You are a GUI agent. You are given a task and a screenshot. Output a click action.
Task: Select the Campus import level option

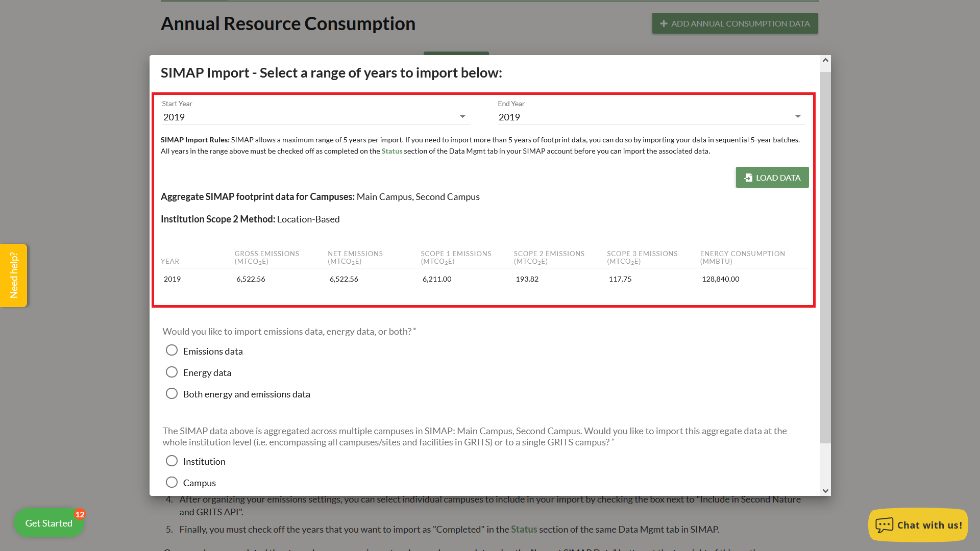coord(171,482)
